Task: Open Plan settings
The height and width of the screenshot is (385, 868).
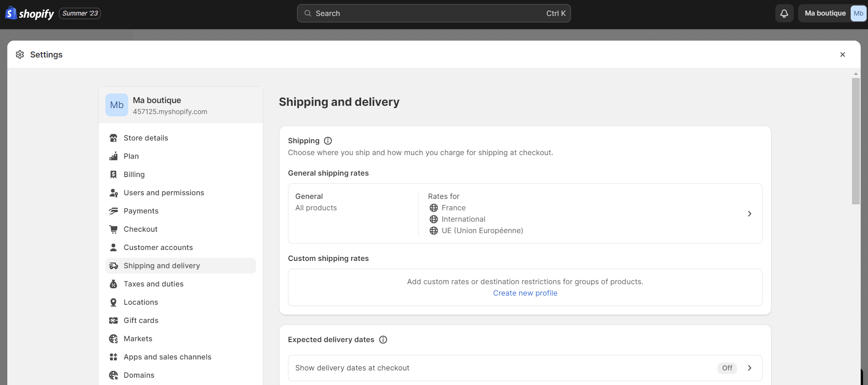Action: [181, 156]
